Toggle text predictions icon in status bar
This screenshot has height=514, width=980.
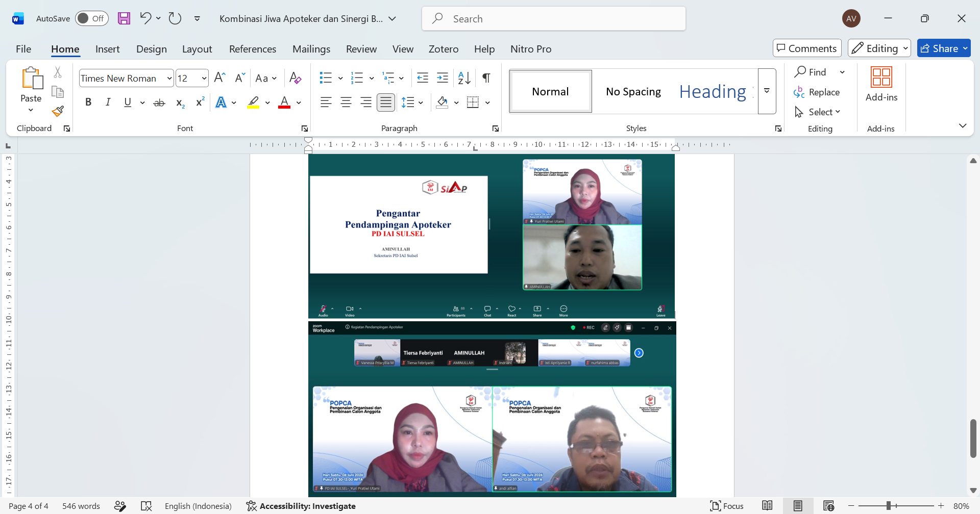pyautogui.click(x=120, y=506)
